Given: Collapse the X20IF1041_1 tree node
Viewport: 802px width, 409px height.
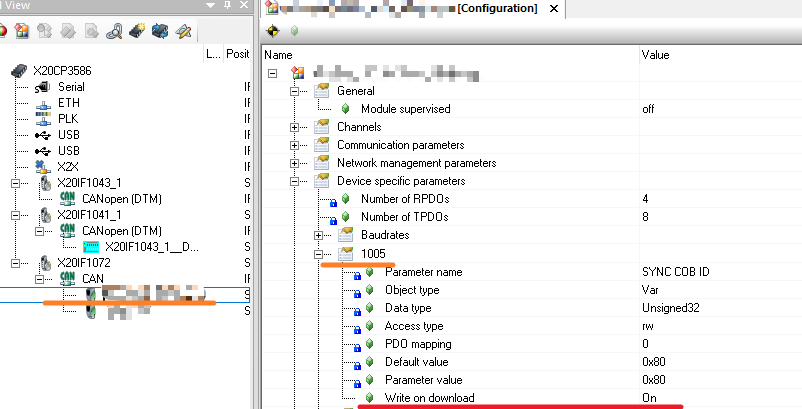Looking at the screenshot, I should 16,215.
